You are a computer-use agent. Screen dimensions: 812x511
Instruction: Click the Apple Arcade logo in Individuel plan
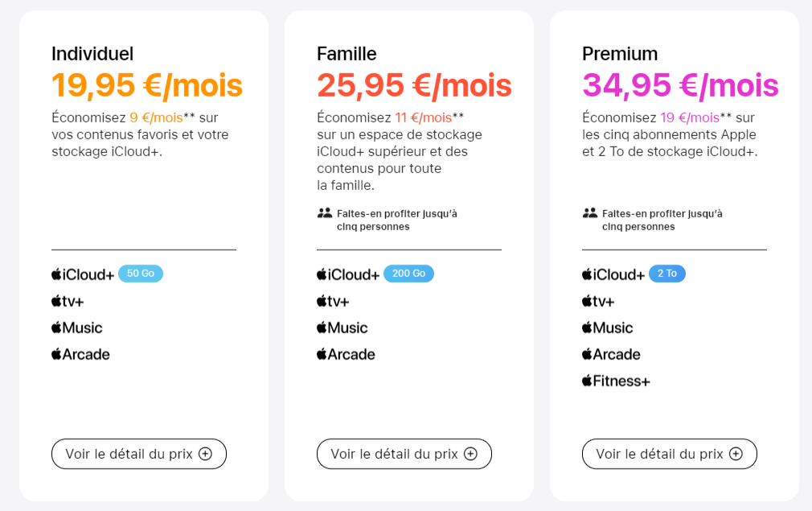click(x=80, y=355)
